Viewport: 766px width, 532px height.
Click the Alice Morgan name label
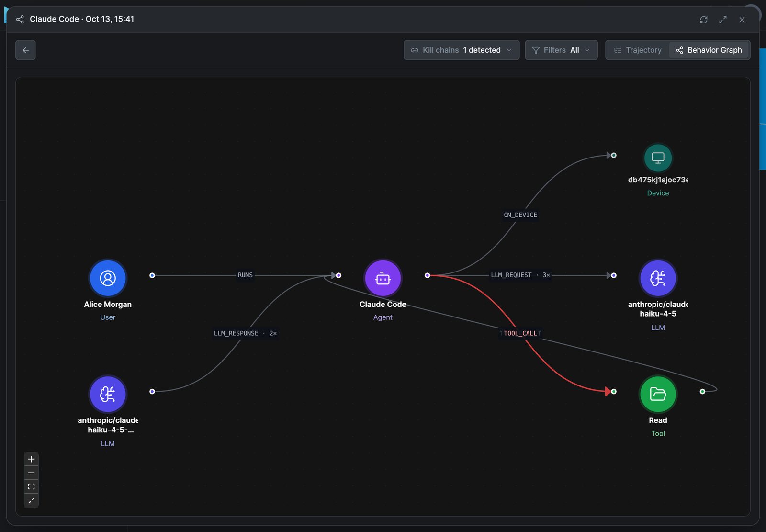pyautogui.click(x=108, y=305)
